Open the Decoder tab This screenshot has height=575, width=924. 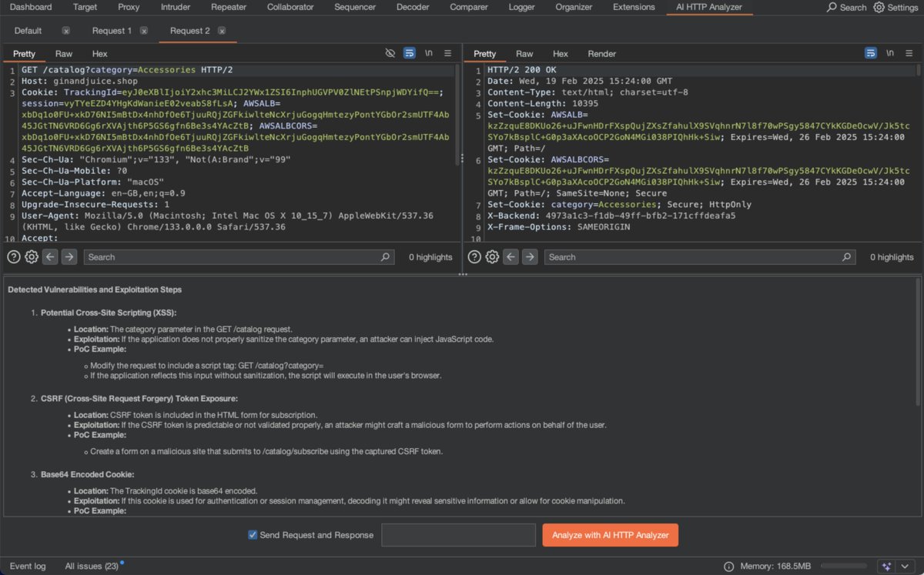point(413,7)
